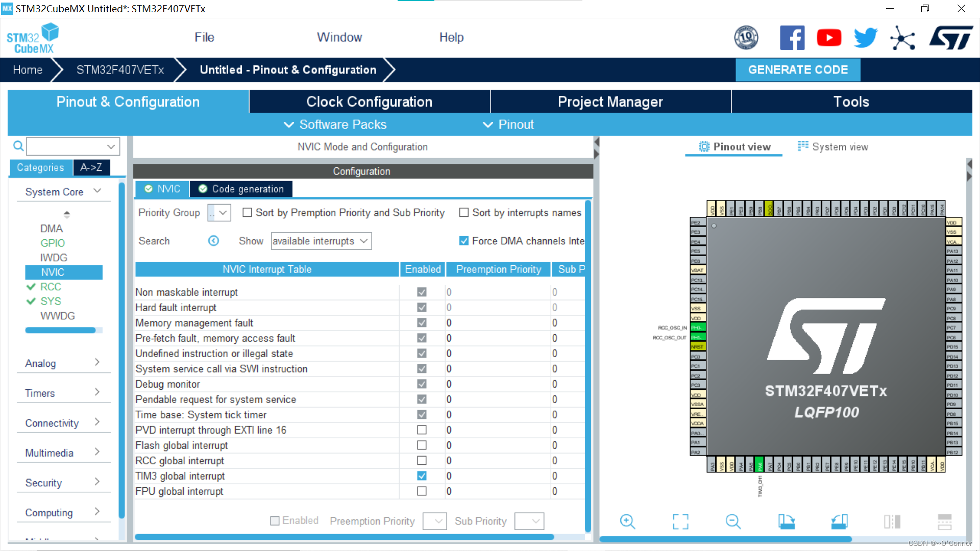
Task: Click the NVIC table horizontal scrollbar
Action: [x=344, y=537]
